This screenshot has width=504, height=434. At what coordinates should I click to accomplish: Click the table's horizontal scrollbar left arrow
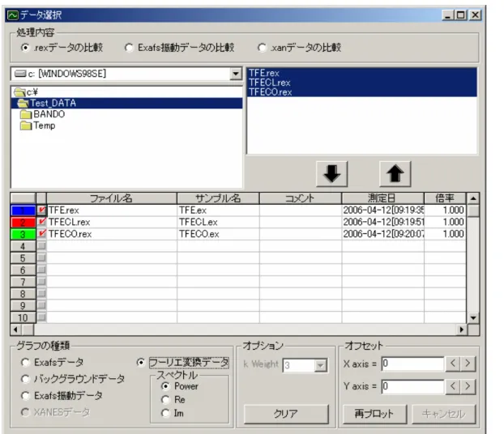tap(15, 330)
